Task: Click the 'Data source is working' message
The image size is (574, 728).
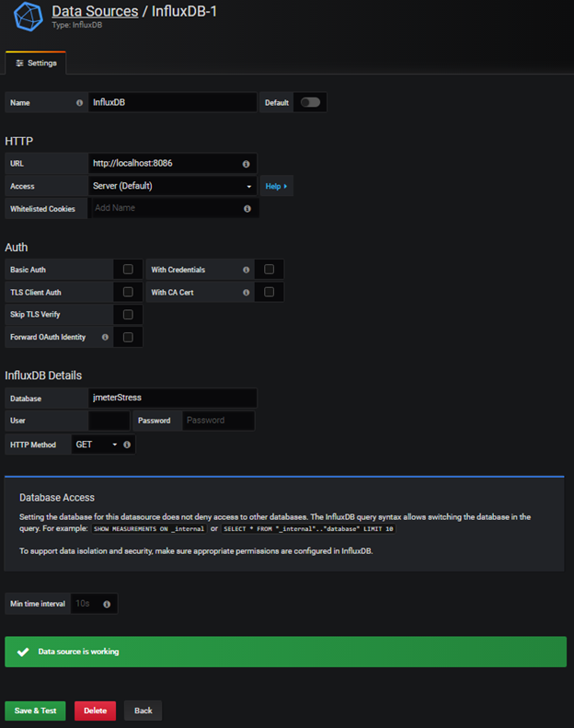Action: click(78, 652)
